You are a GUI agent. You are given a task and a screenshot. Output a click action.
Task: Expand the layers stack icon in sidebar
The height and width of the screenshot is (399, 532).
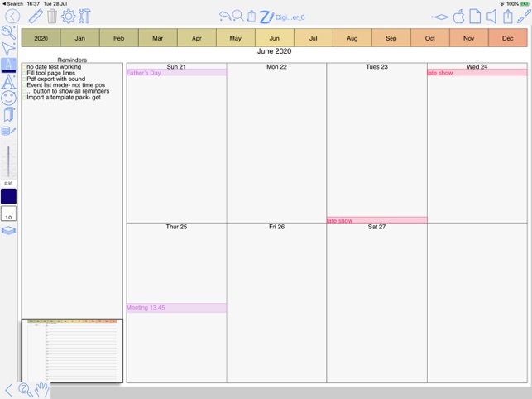pyautogui.click(x=8, y=231)
